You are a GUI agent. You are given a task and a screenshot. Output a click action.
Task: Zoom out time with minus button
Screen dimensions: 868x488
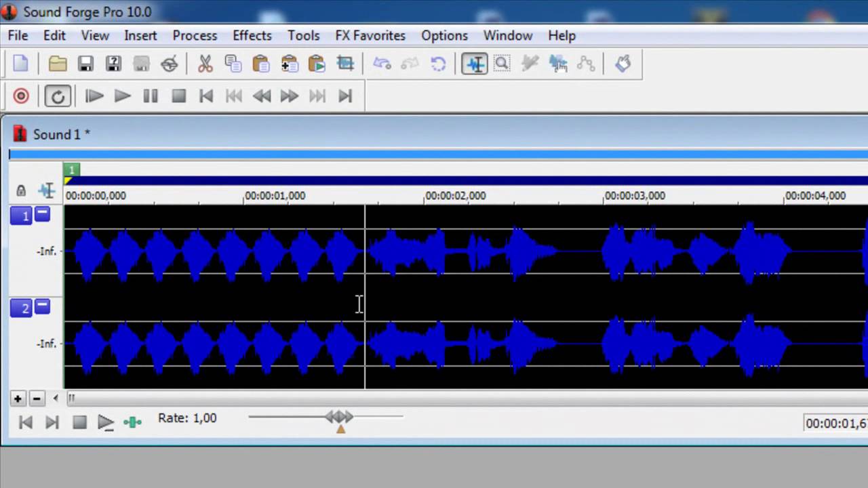[x=37, y=399]
